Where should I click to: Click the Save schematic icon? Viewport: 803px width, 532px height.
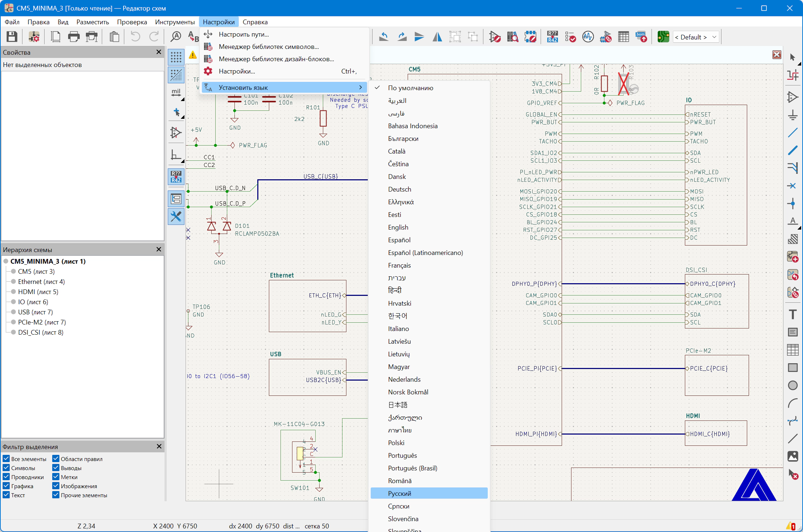(12, 37)
